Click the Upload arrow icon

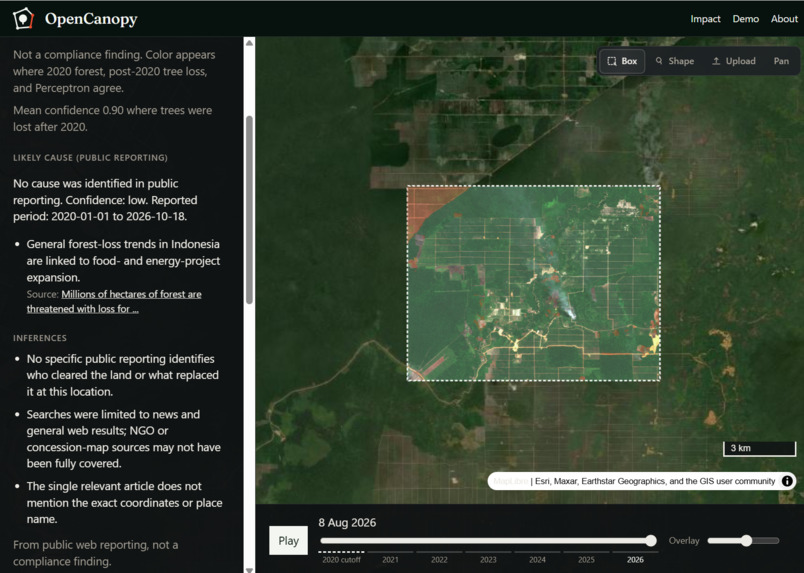pos(716,61)
